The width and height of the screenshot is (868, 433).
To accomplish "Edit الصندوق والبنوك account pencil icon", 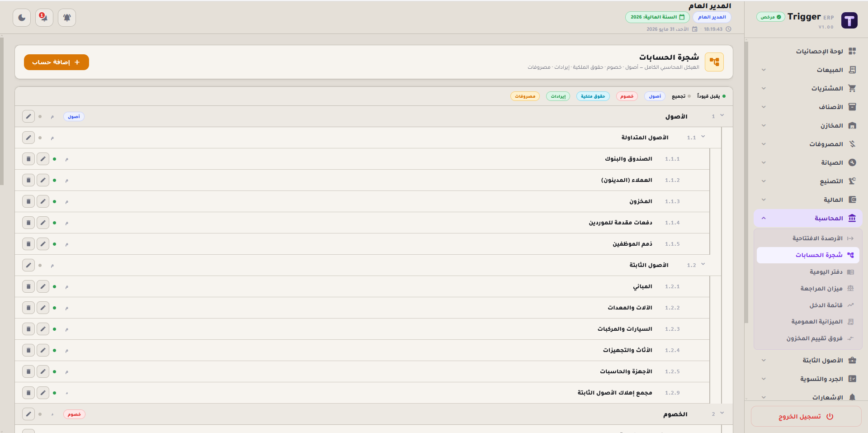I will pyautogui.click(x=43, y=159).
